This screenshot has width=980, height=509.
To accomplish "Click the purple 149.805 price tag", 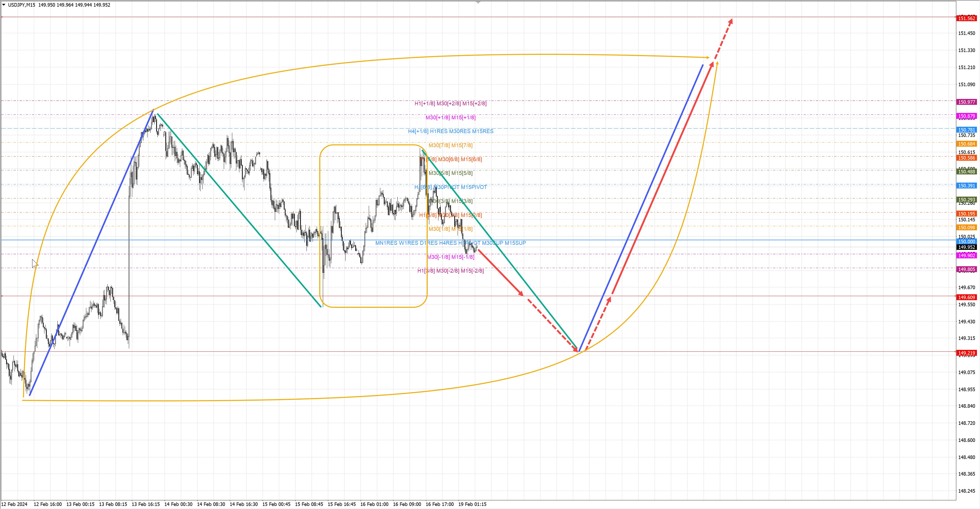I will pos(966,270).
